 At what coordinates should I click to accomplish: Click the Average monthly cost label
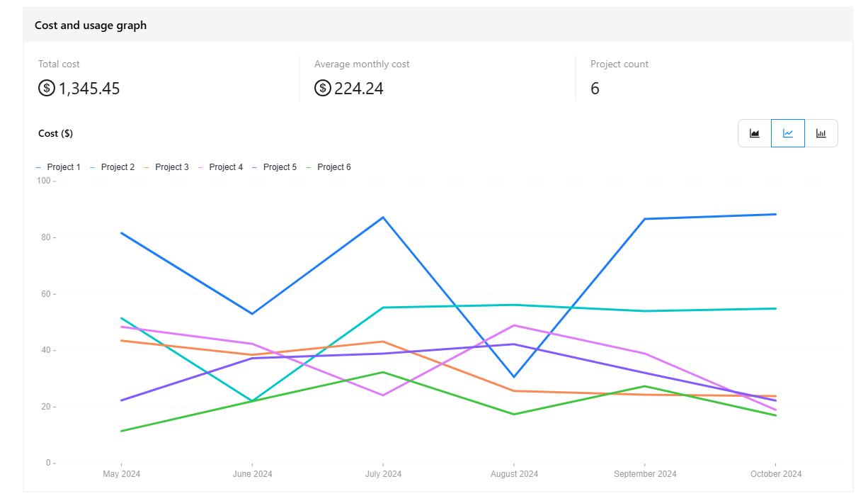(362, 64)
